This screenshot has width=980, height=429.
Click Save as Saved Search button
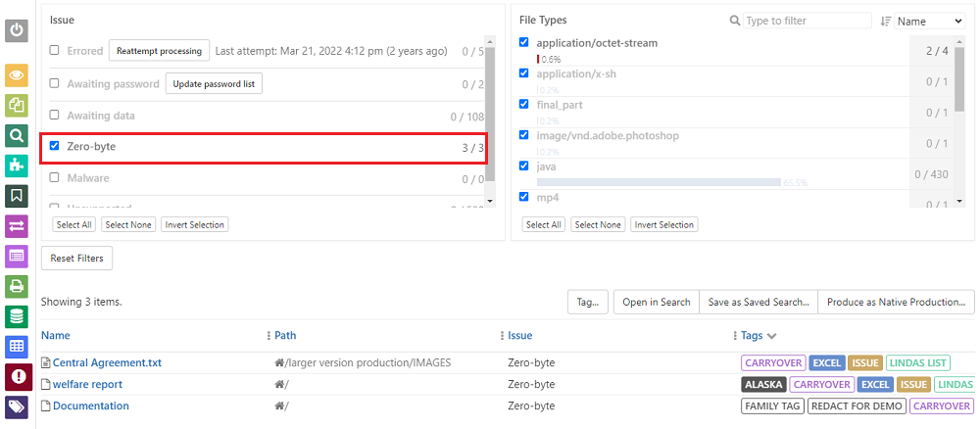[x=759, y=303]
